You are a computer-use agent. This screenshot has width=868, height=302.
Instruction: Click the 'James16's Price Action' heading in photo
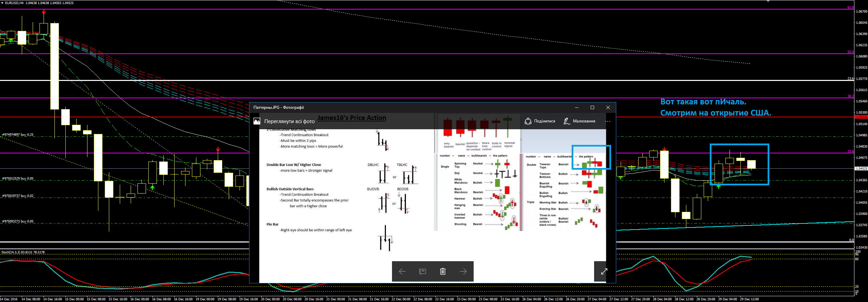(352, 118)
